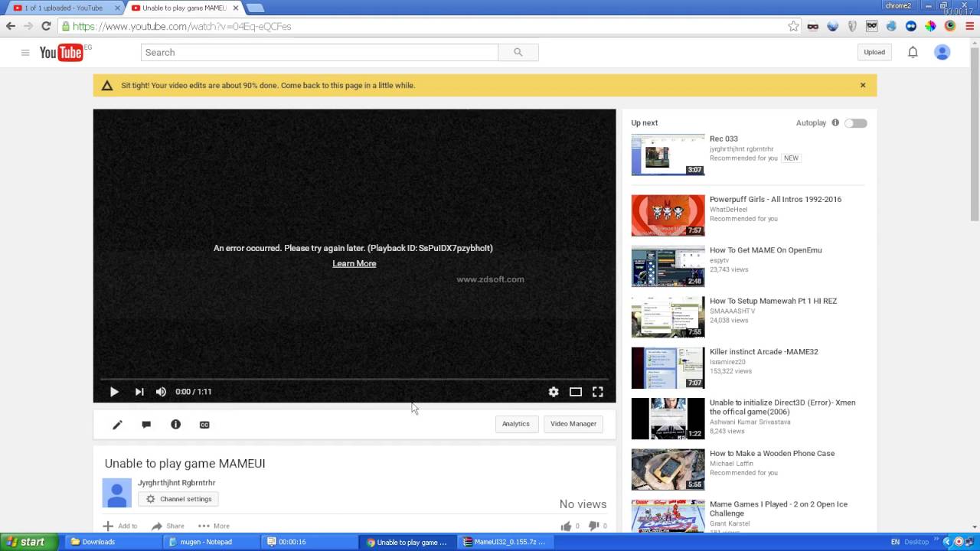
Task: Switch to theater mode
Action: pyautogui.click(x=576, y=392)
